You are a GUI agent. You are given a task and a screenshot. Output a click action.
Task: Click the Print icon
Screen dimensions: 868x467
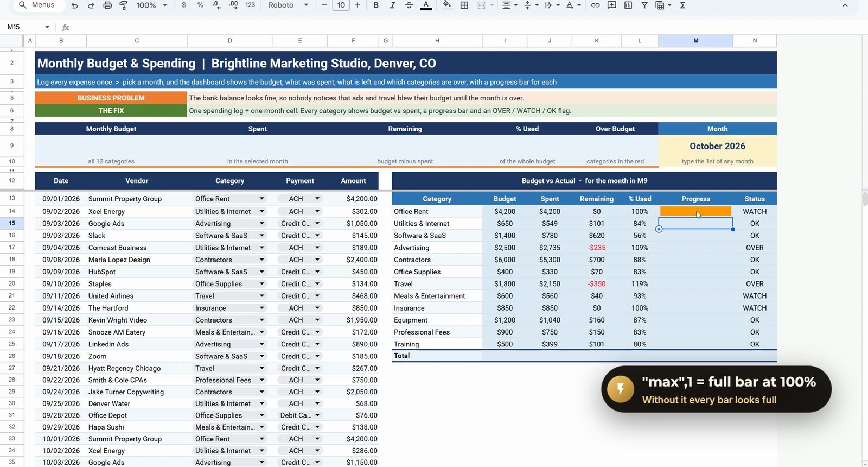pos(107,5)
